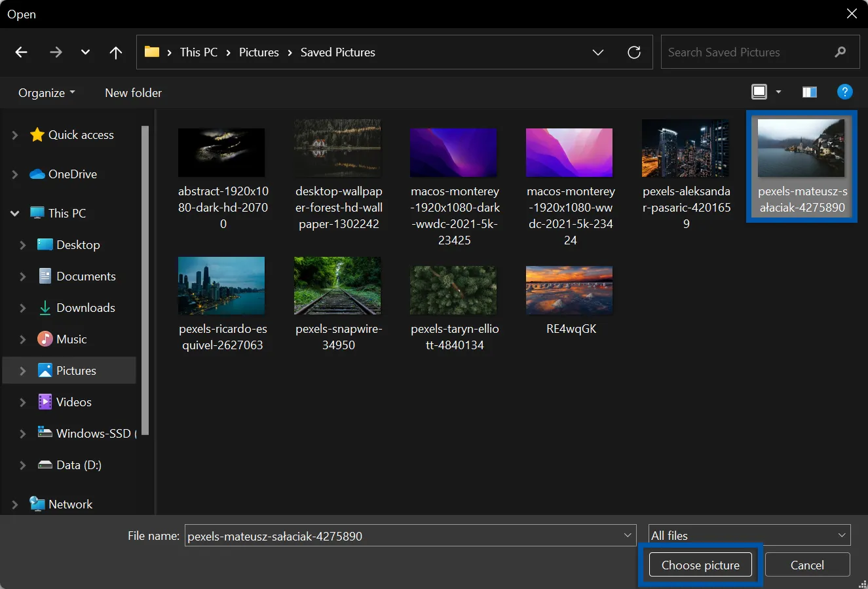Expand the address bar history dropdown
This screenshot has width=868, height=589.
coord(597,52)
